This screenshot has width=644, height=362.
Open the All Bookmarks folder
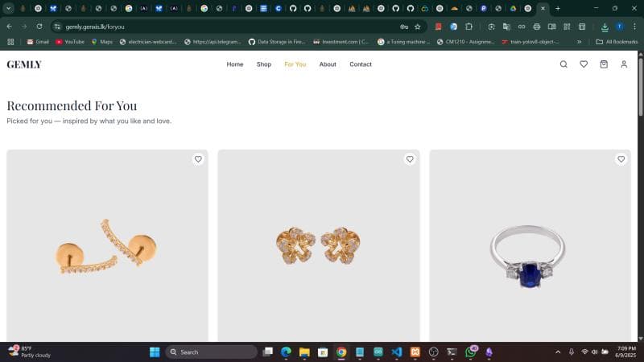(x=617, y=42)
